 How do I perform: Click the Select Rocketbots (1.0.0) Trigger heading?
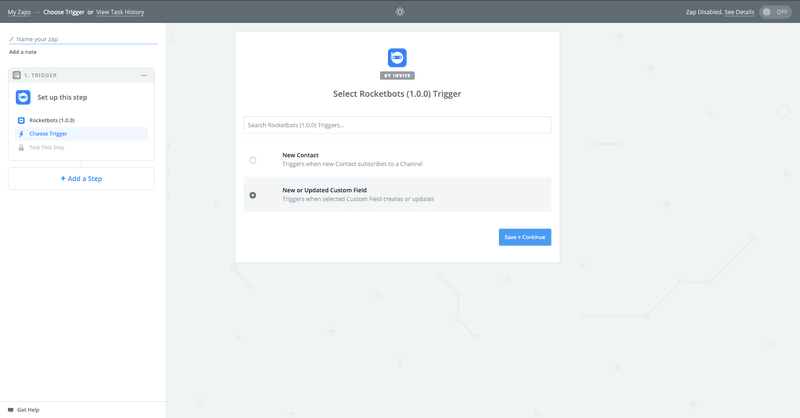397,94
